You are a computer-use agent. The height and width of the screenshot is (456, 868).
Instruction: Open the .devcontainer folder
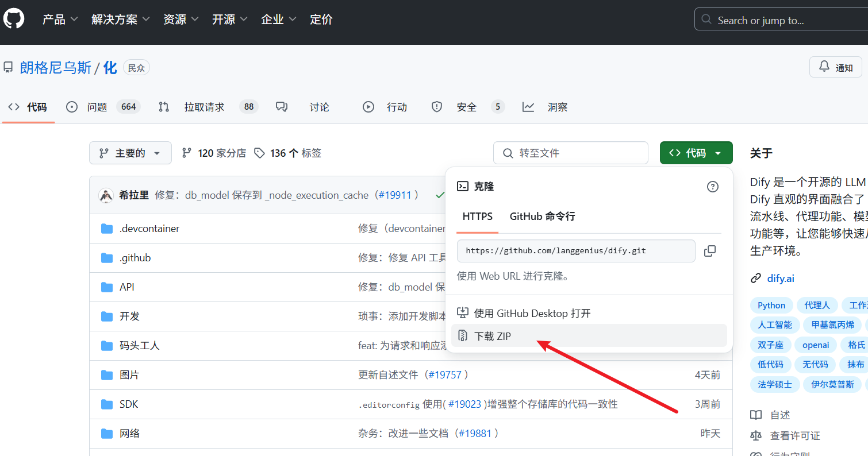149,229
